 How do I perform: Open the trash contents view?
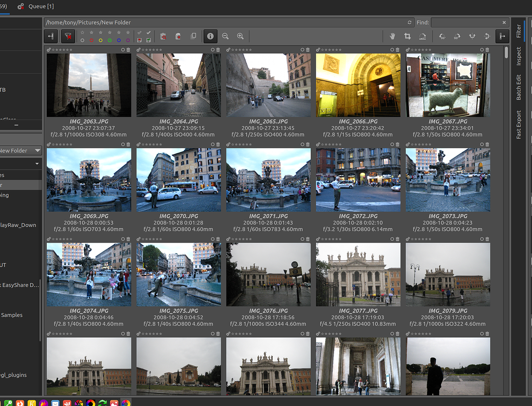coord(163,36)
